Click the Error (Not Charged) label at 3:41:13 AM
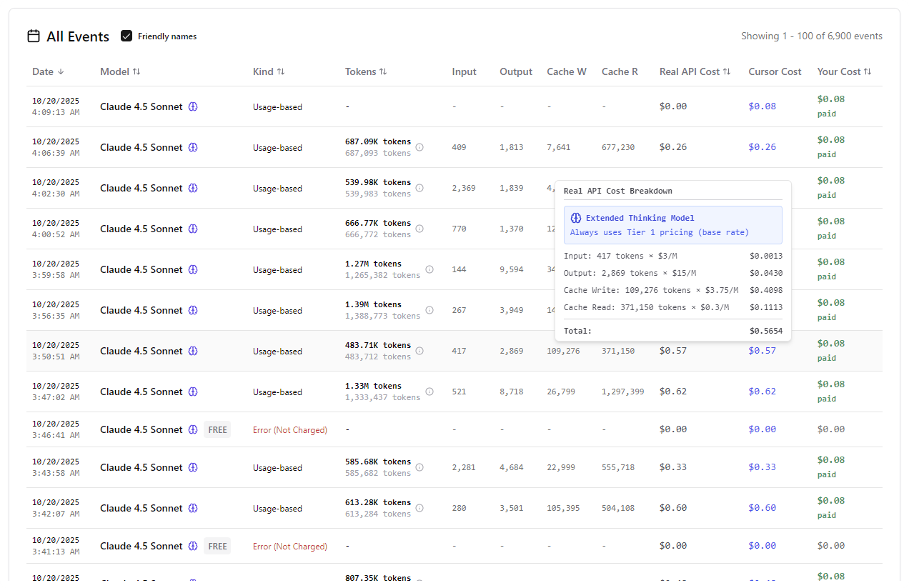Screen dimensions: 909x588 [x=290, y=547]
